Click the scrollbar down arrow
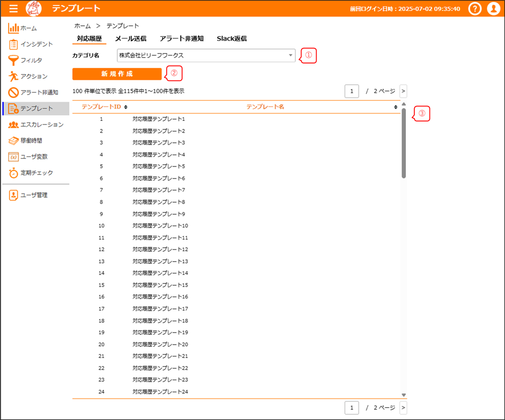This screenshot has height=420, width=505. pyautogui.click(x=404, y=395)
